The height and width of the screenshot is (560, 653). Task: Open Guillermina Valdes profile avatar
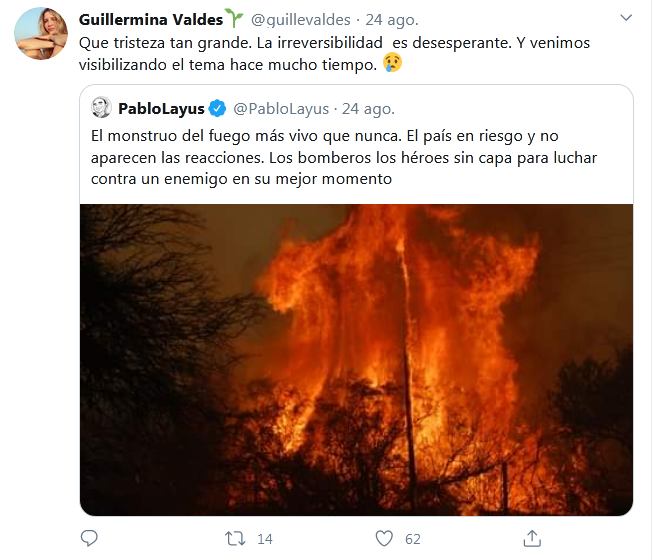[x=40, y=33]
